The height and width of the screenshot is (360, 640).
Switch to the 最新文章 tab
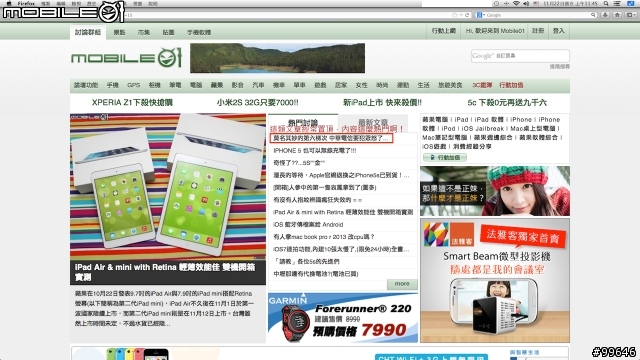(x=373, y=122)
